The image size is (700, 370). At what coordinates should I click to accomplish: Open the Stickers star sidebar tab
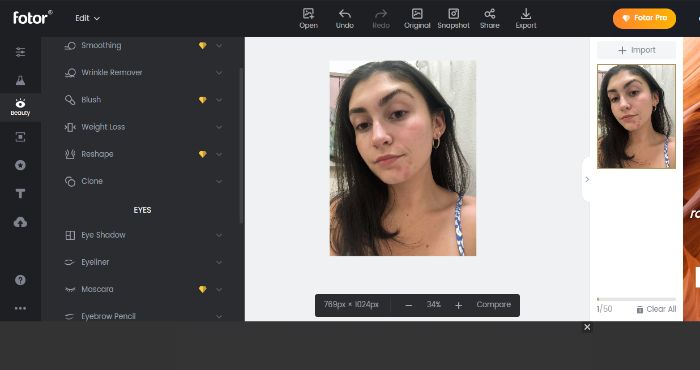[21, 165]
